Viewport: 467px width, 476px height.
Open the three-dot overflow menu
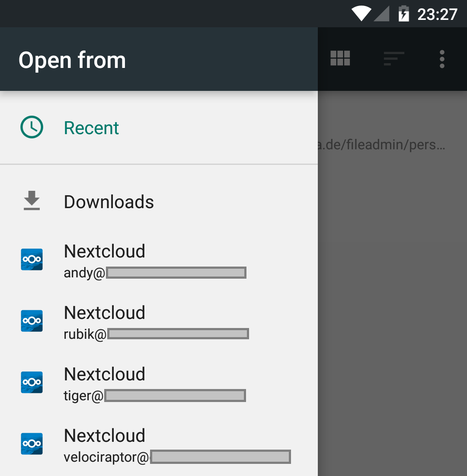tap(442, 59)
